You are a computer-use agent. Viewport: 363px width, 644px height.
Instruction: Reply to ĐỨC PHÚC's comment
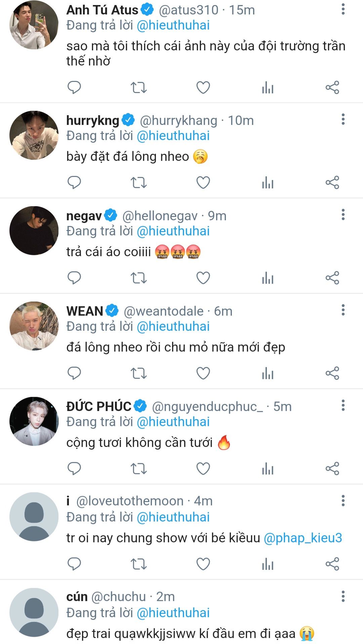(74, 468)
